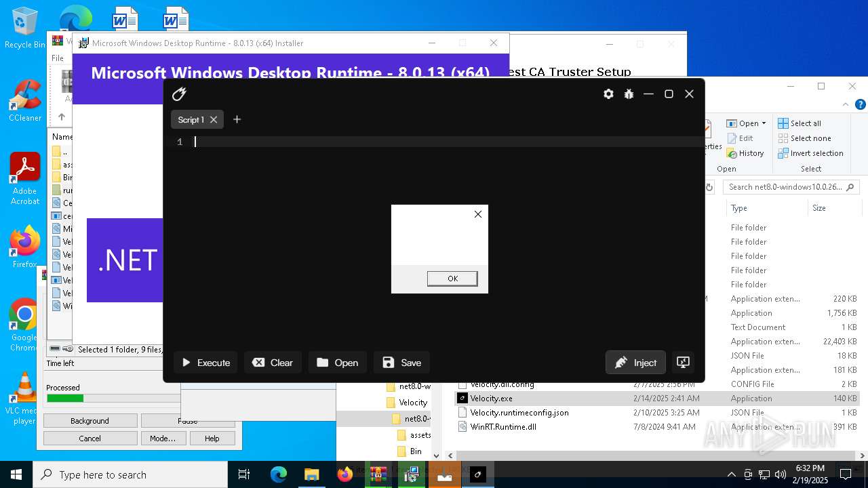Click the bug icon in Velocity title bar
The width and height of the screenshot is (868, 488).
tap(629, 94)
